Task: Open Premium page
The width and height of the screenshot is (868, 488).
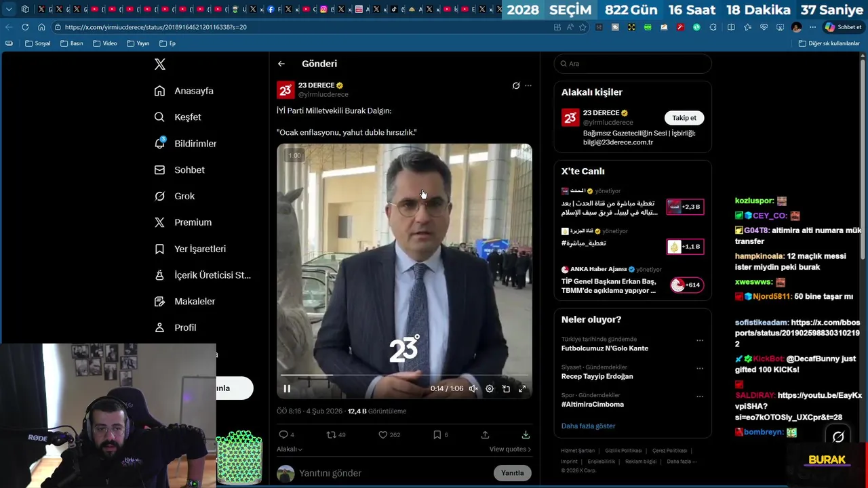Action: (x=182, y=222)
